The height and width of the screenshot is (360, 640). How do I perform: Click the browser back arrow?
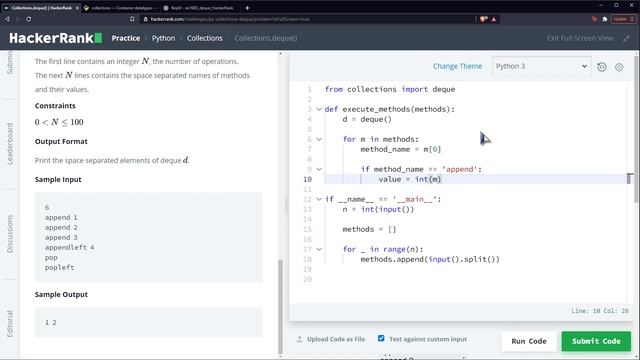[7, 19]
